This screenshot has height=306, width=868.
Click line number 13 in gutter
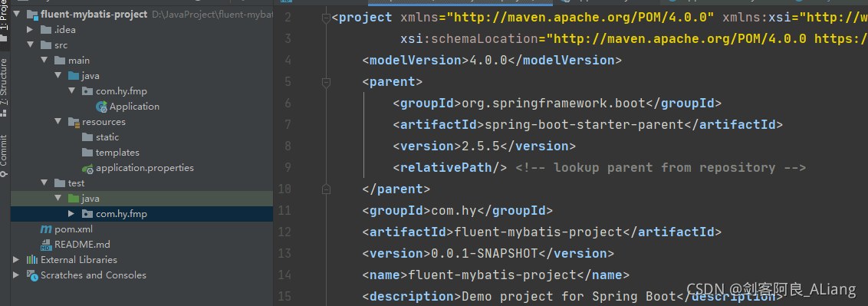coord(284,253)
